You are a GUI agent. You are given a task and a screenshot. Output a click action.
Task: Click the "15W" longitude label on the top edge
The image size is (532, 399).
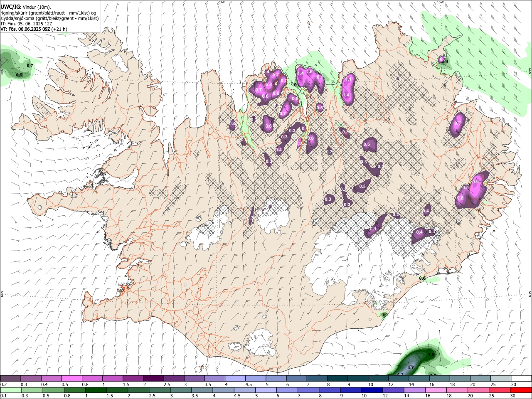[440, 2]
